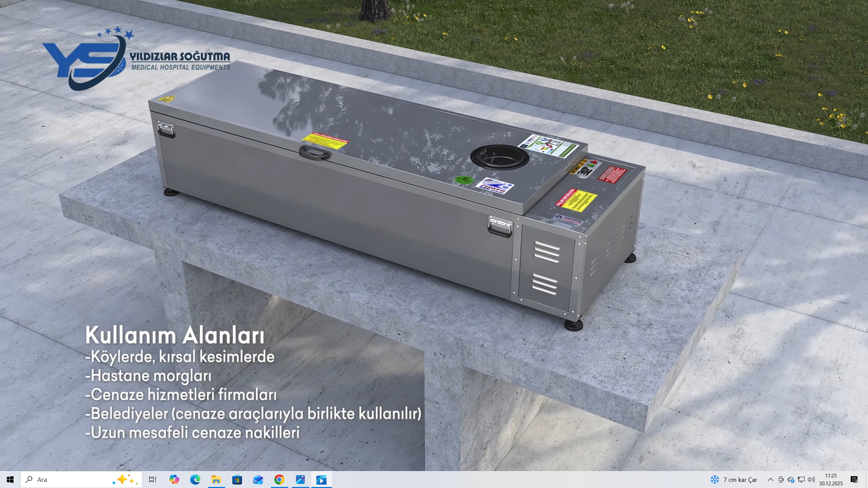Open the volume speaker control
Screen dimensions: 868x488
click(x=811, y=480)
